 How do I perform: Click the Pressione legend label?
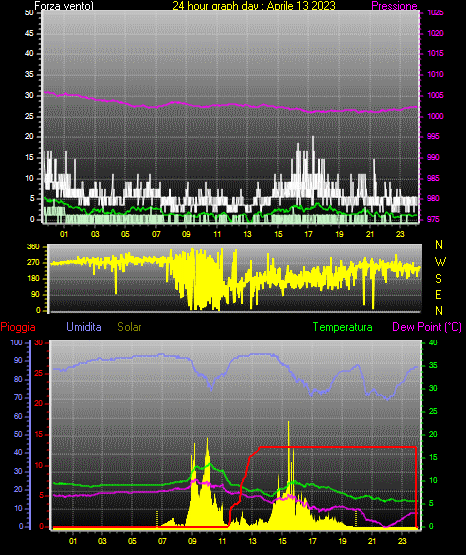394,6
